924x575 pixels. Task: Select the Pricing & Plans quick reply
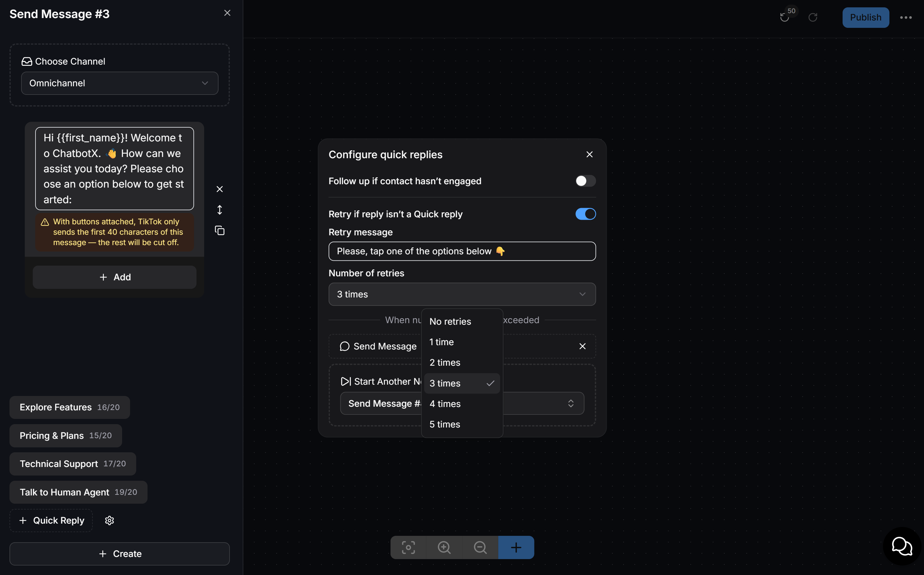tap(66, 436)
